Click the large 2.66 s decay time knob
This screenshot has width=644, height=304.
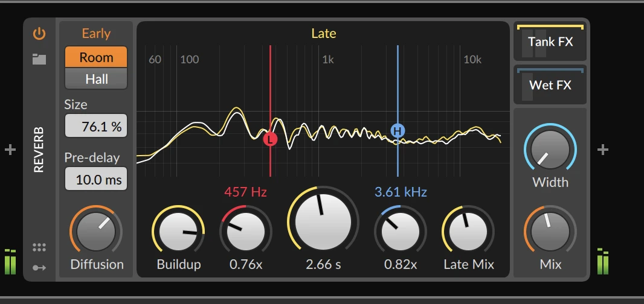pyautogui.click(x=323, y=219)
